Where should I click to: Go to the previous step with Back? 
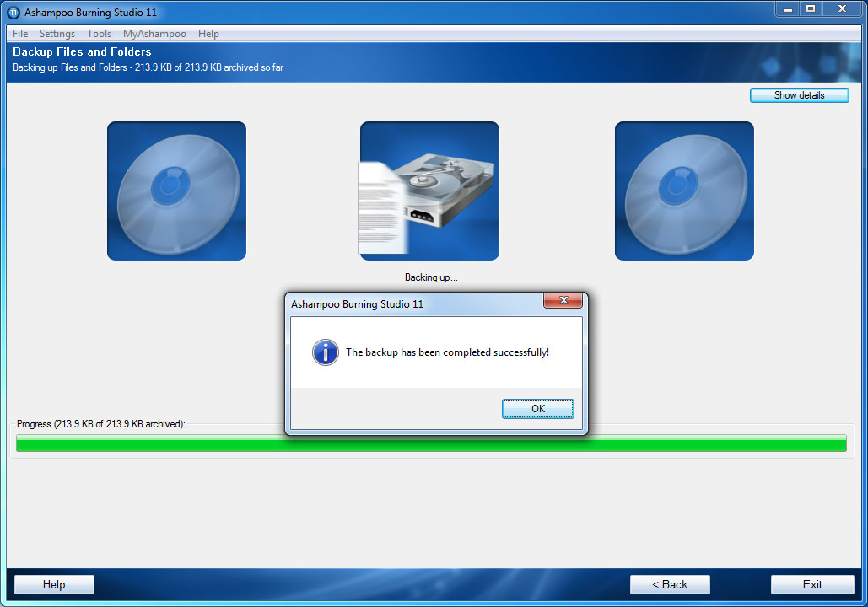click(670, 584)
